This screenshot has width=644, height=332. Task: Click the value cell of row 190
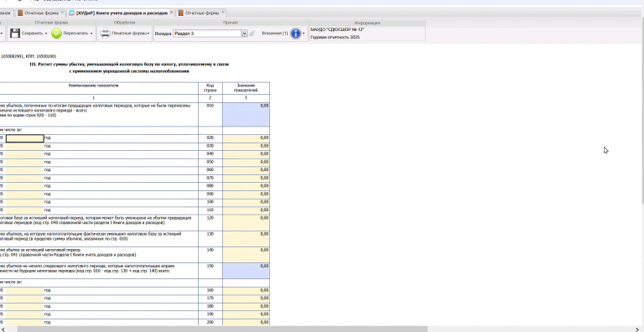[246, 314]
